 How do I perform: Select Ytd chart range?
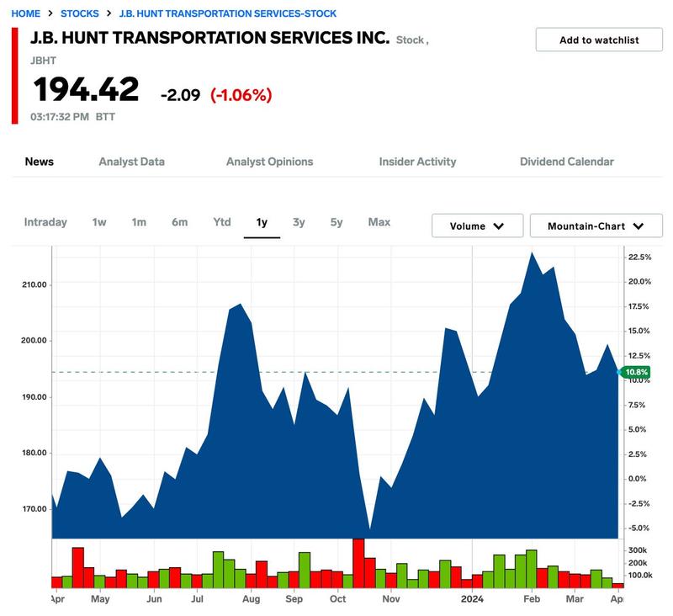[x=222, y=222]
